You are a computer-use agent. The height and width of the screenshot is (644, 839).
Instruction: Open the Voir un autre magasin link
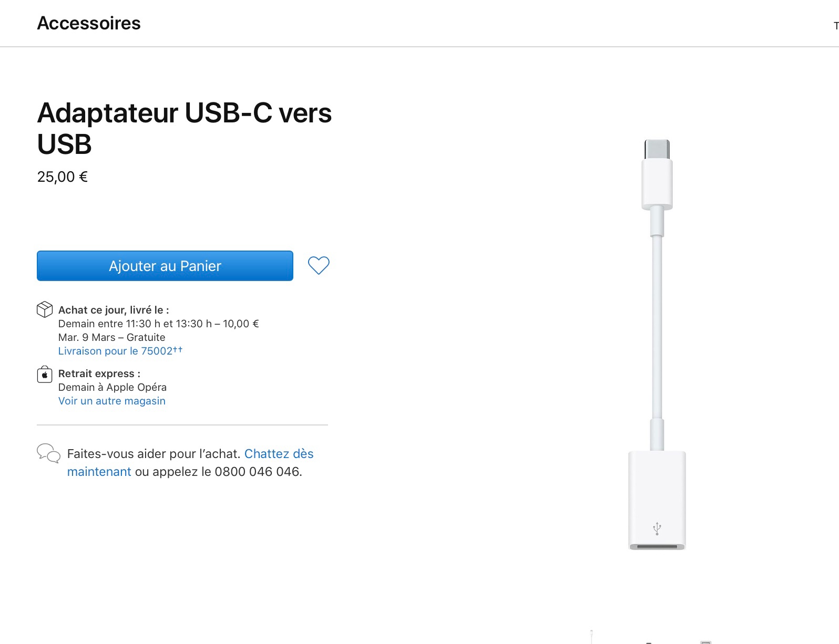click(111, 401)
